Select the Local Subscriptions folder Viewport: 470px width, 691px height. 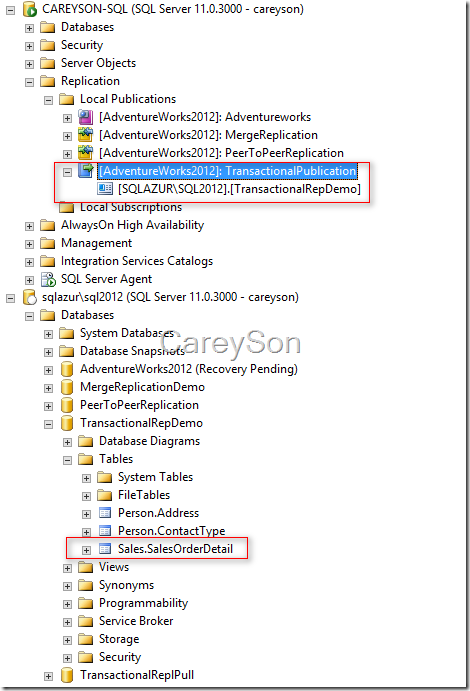tap(131, 207)
